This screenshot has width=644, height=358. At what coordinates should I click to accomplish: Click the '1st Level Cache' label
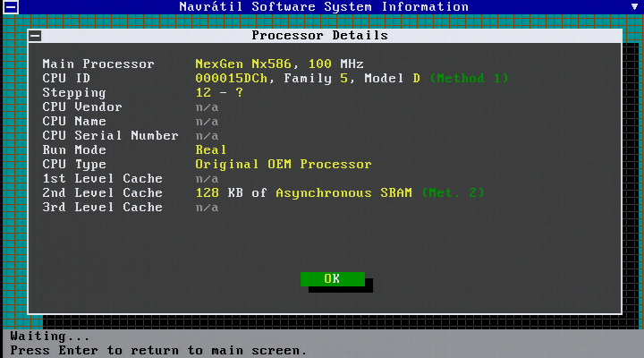tap(102, 179)
